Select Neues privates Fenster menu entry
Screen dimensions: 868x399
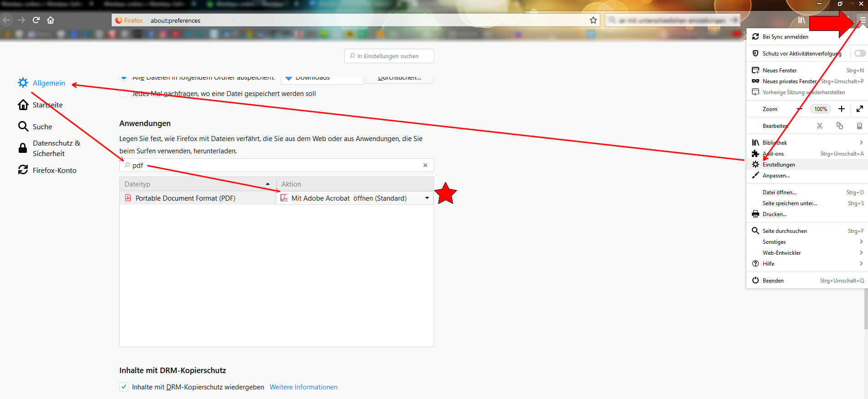click(x=789, y=81)
